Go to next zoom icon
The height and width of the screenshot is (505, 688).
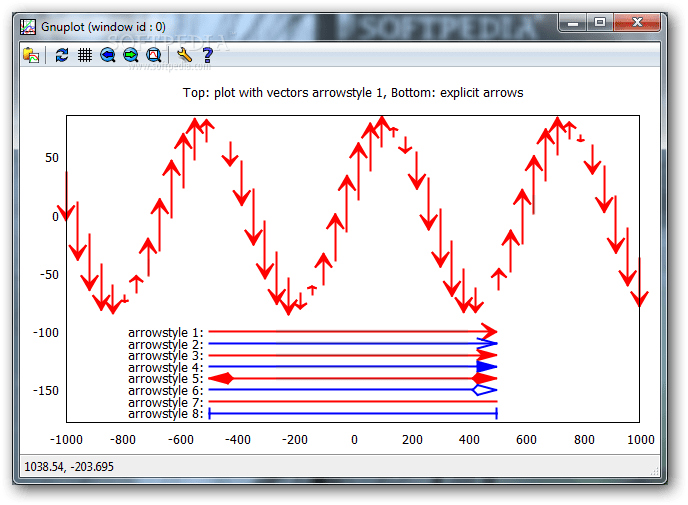(131, 55)
